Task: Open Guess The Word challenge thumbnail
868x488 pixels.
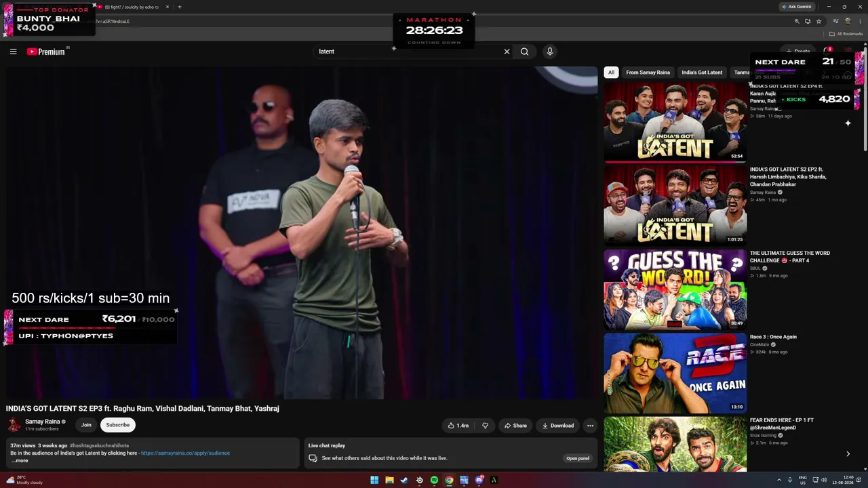Action: tap(675, 289)
